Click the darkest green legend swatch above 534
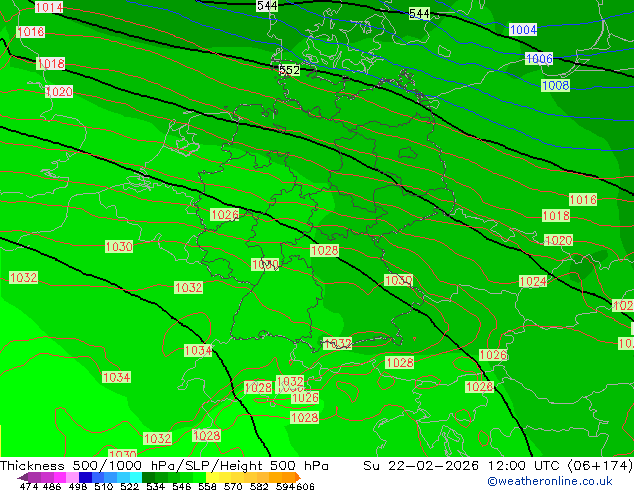 (x=149, y=477)
